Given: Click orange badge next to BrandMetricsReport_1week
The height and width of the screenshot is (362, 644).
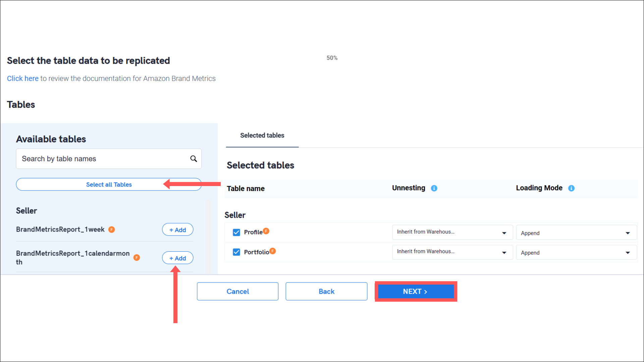Looking at the screenshot, I should [x=112, y=230].
